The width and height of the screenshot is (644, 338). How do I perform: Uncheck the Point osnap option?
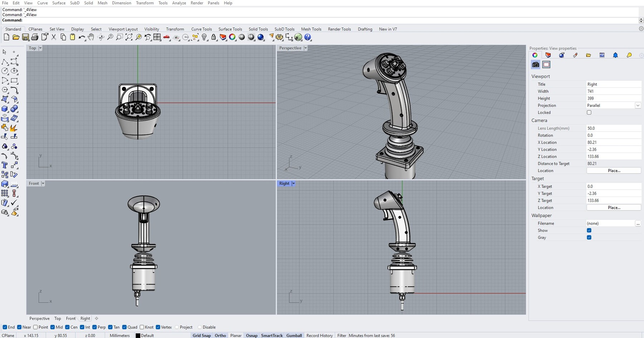point(35,327)
